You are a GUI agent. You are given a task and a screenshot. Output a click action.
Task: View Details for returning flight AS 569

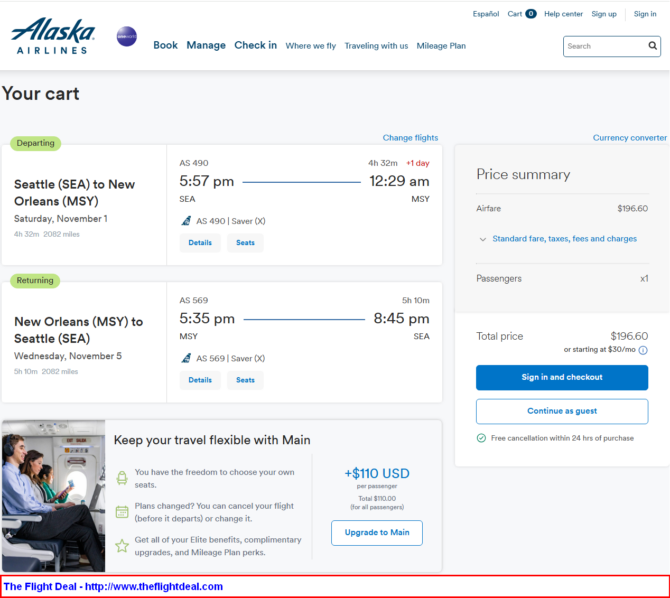[x=200, y=380]
